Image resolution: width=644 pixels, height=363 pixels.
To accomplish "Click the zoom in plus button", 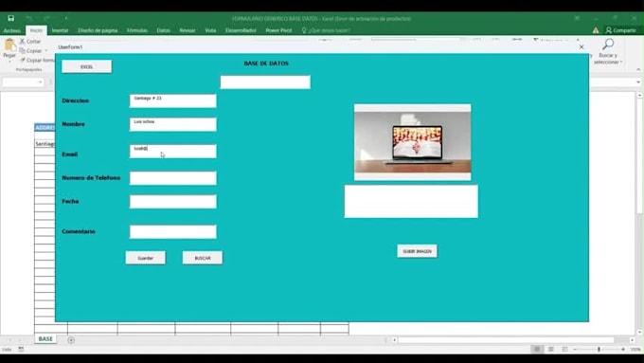I will 623,349.
